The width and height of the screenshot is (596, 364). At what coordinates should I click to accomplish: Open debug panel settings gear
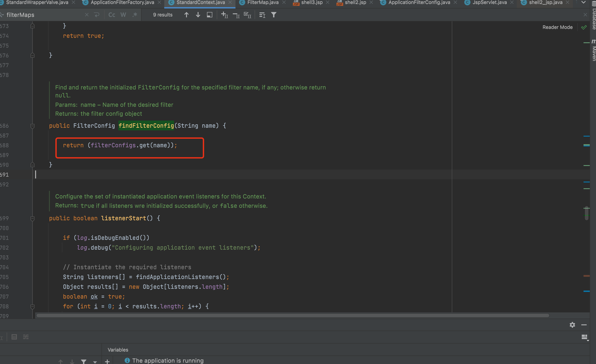tap(572, 325)
